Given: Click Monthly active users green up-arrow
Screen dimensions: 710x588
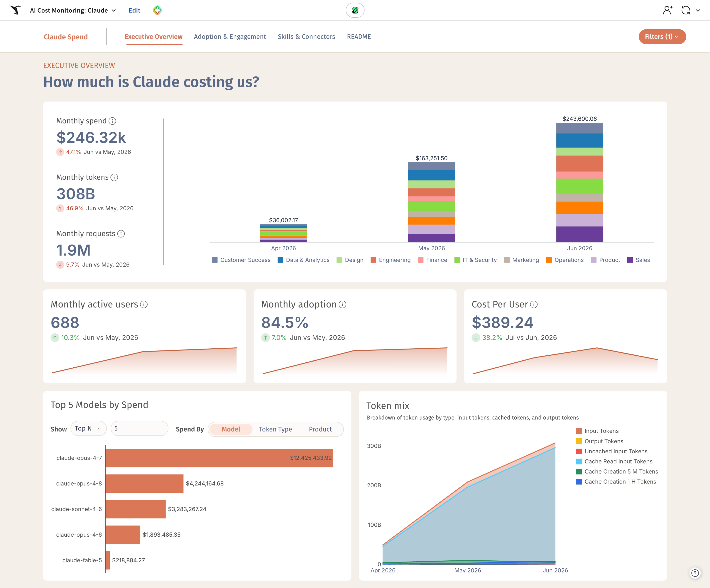Looking at the screenshot, I should 55,337.
